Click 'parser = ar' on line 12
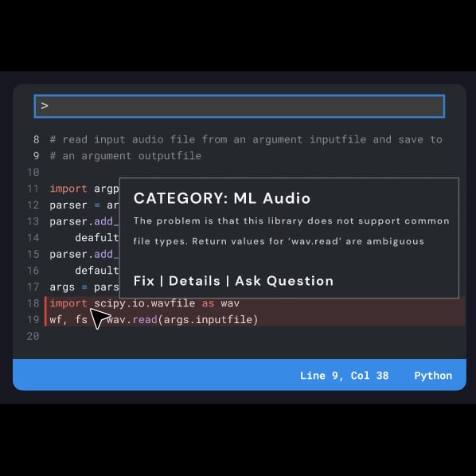 click(84, 205)
